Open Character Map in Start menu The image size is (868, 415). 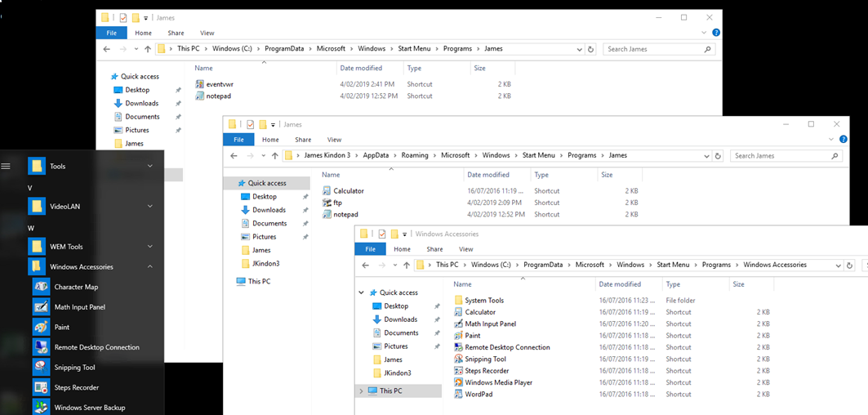point(76,287)
